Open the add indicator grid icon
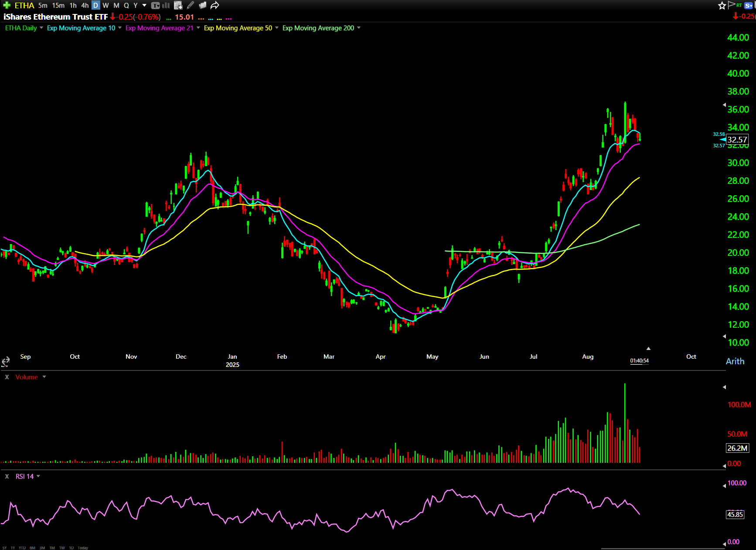 tap(178, 5)
